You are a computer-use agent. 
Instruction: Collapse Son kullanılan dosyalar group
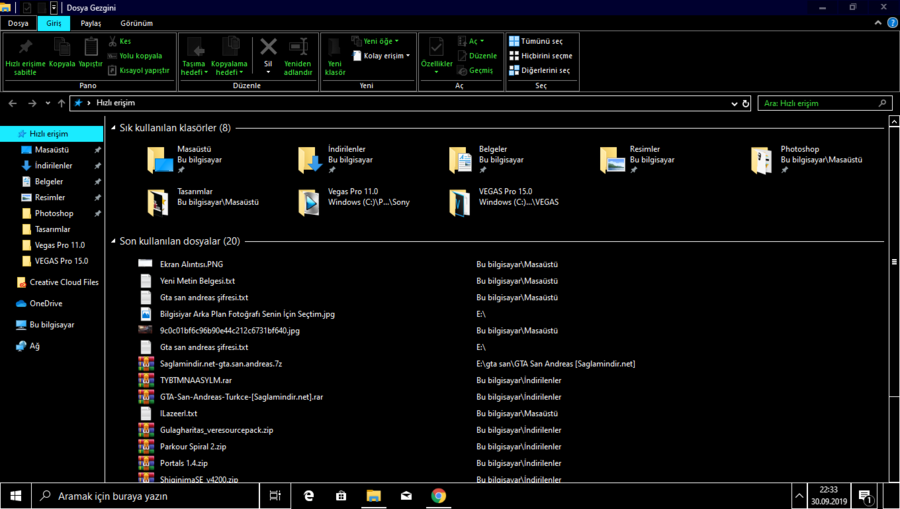(113, 242)
